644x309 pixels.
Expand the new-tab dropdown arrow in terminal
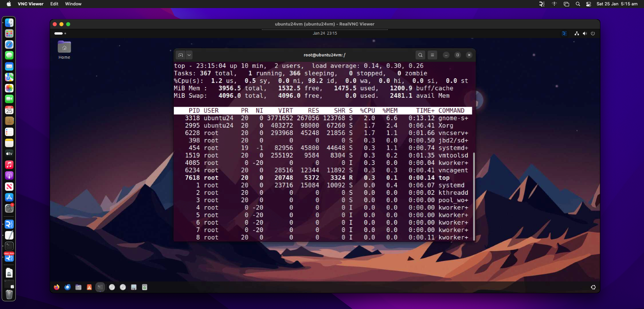pyautogui.click(x=189, y=55)
